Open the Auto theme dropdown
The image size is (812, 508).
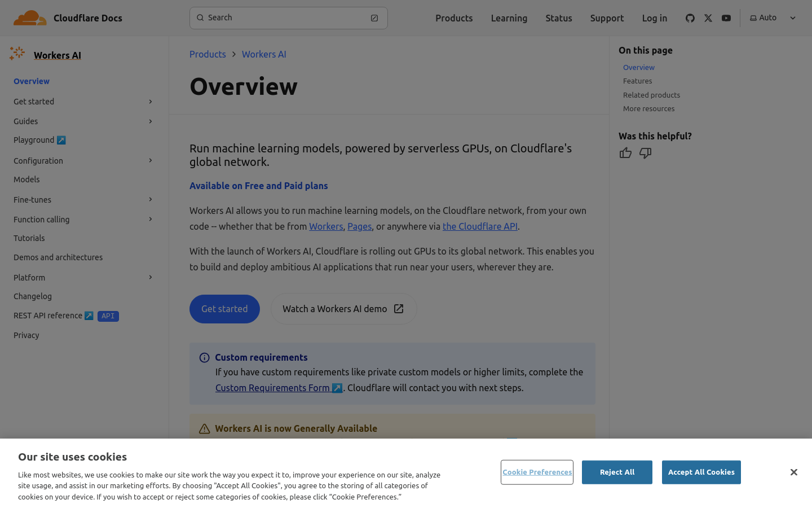(773, 18)
